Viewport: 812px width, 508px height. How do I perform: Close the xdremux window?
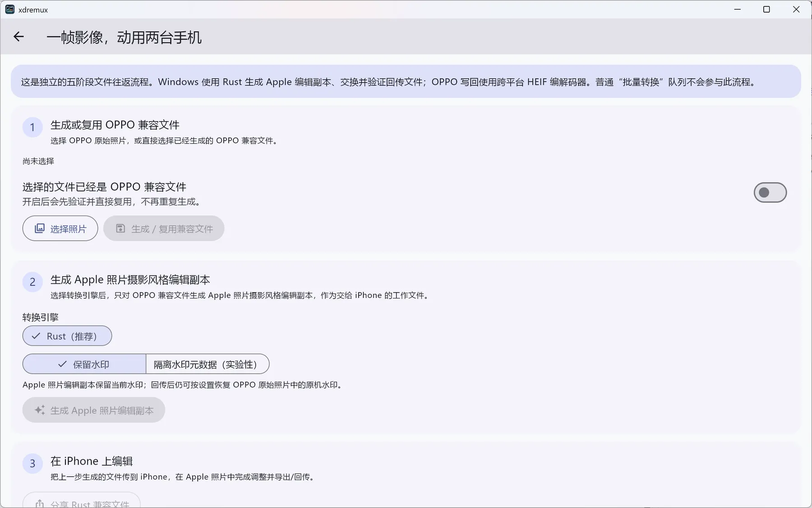tap(796, 9)
